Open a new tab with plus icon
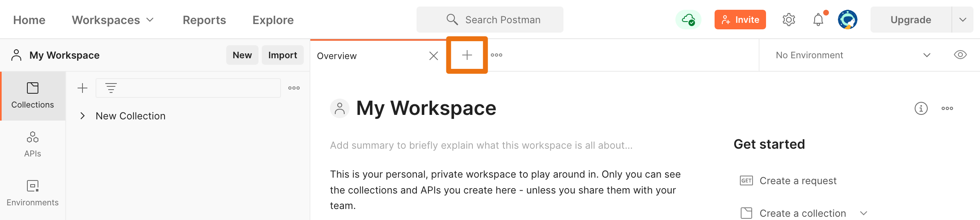The width and height of the screenshot is (980, 220). pyautogui.click(x=467, y=55)
